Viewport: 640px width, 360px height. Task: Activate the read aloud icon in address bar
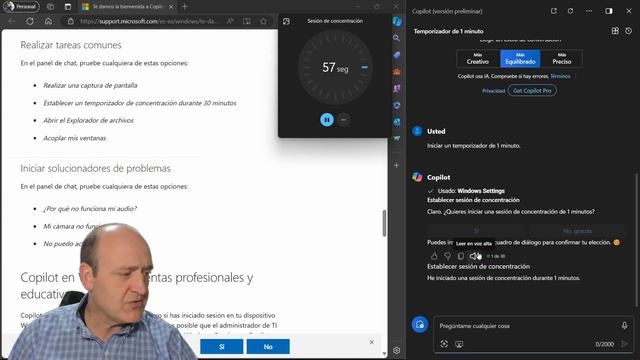click(230, 21)
